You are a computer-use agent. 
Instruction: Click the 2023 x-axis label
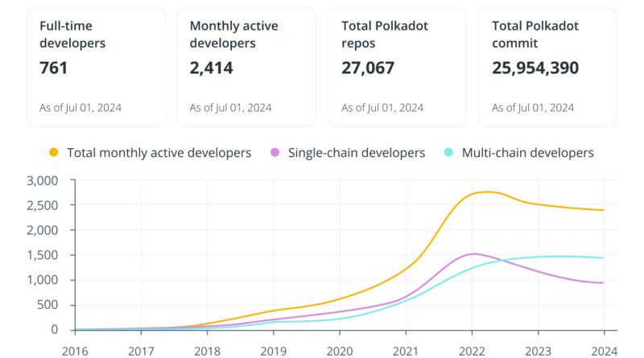pos(538,352)
